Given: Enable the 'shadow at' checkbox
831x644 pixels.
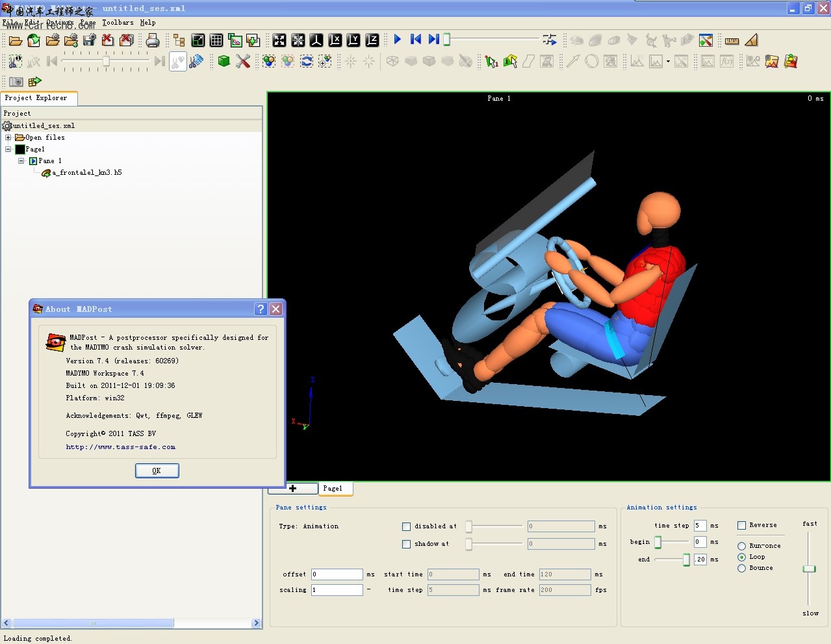Looking at the screenshot, I should pyautogui.click(x=406, y=544).
